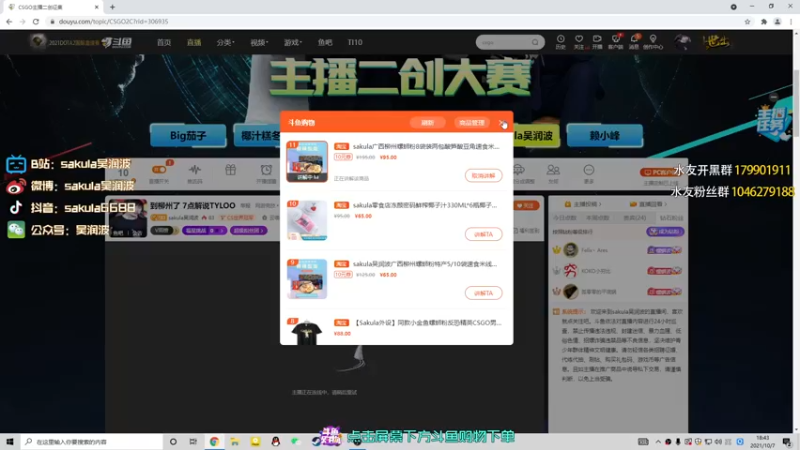Click the Windows taskbar search box
Screen dimensions: 800x450
[92, 441]
